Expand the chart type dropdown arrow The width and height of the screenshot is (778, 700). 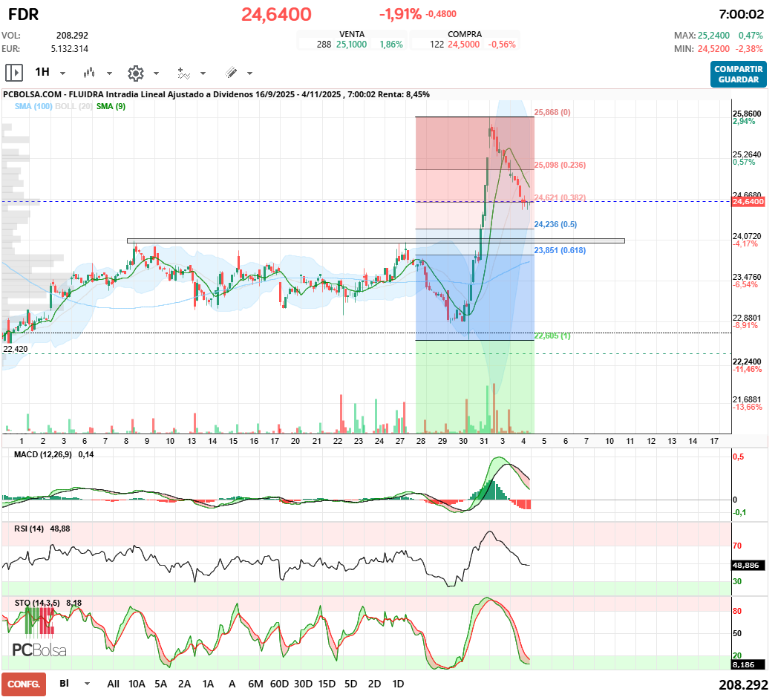(109, 73)
